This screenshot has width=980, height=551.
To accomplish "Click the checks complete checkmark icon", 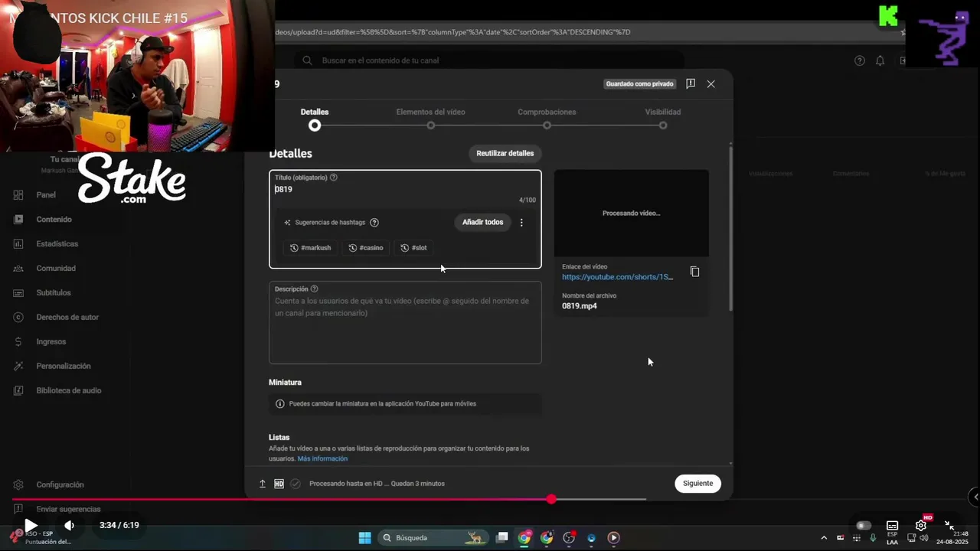I will coord(296,484).
